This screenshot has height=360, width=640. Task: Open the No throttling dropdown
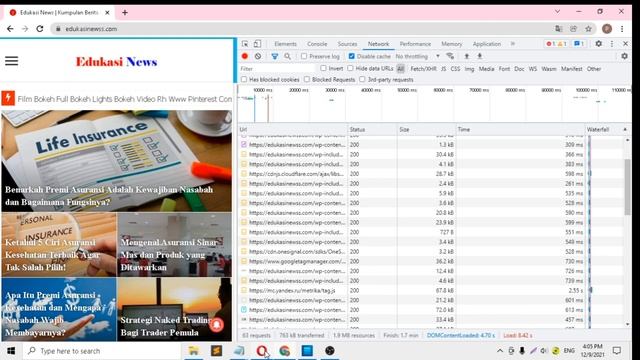(417, 56)
